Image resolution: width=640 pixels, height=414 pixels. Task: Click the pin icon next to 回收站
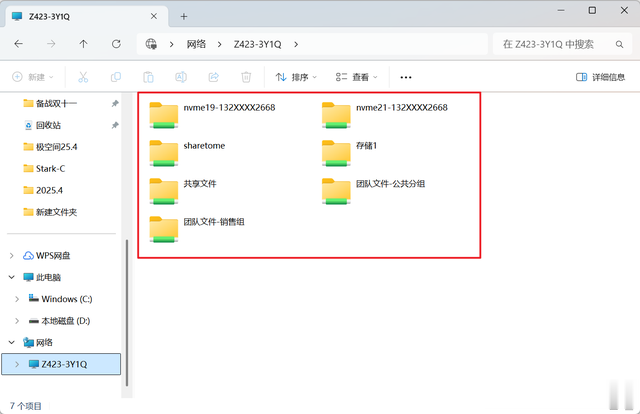tap(115, 125)
